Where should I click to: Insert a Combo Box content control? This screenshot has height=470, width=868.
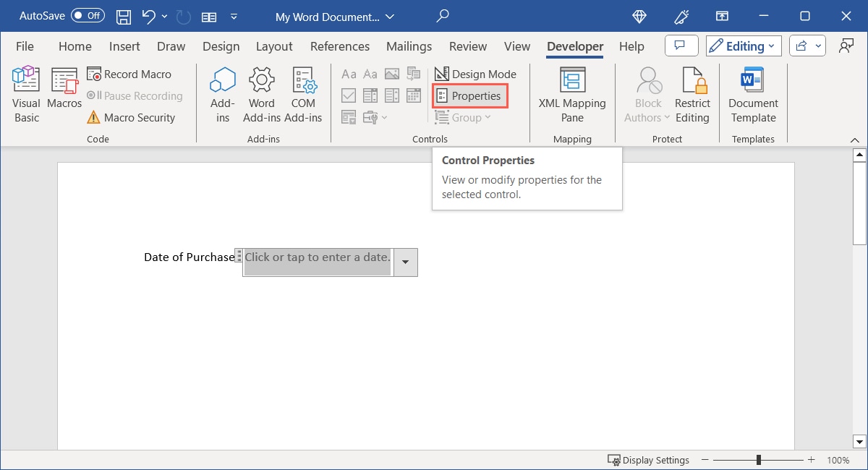(370, 95)
